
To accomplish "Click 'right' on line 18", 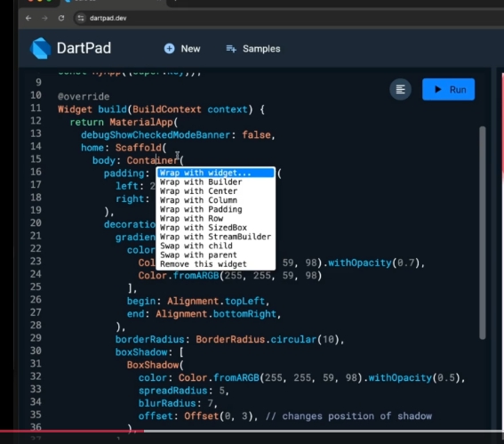I will (130, 198).
